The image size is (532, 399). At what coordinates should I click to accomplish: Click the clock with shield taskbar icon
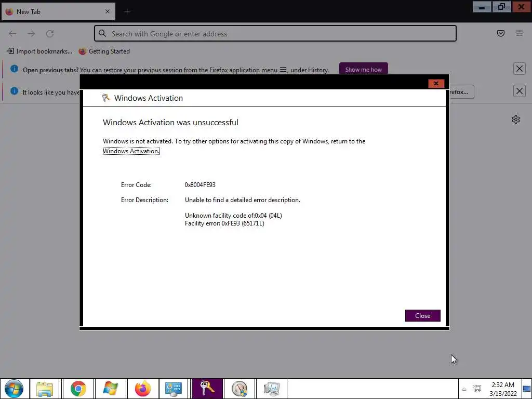[x=239, y=389]
